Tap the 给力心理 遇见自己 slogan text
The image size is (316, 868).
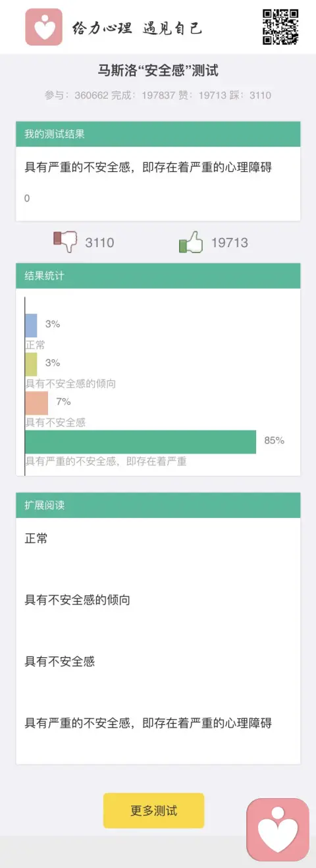tap(137, 28)
